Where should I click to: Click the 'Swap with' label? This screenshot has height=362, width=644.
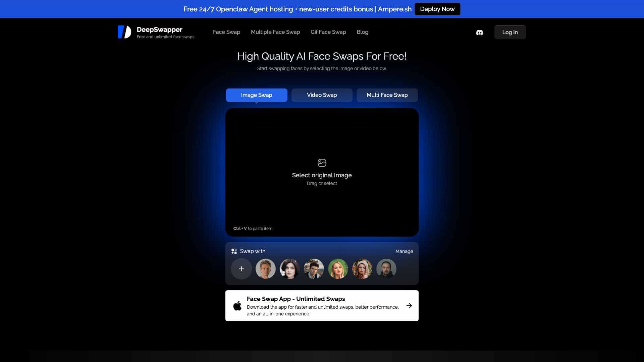(253, 251)
